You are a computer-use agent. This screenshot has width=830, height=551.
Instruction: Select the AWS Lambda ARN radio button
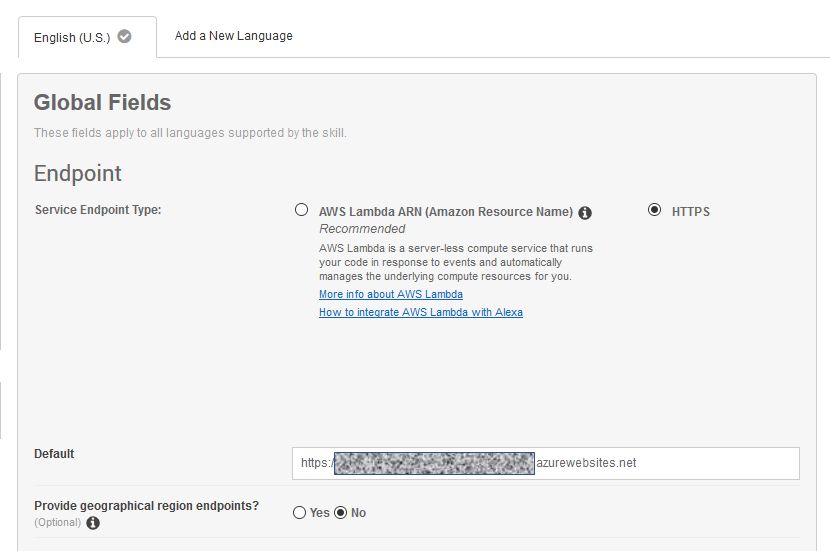(301, 210)
